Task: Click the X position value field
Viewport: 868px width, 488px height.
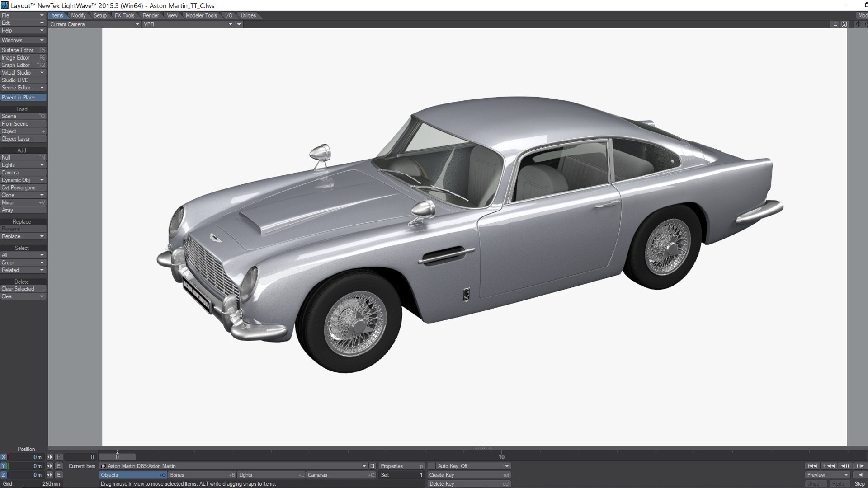Action: coord(26,457)
